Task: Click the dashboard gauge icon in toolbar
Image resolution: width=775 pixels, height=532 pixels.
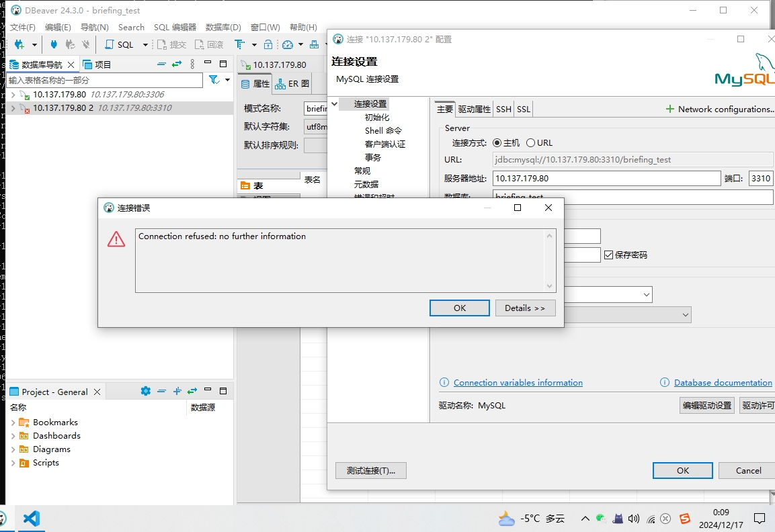Action: 288,45
